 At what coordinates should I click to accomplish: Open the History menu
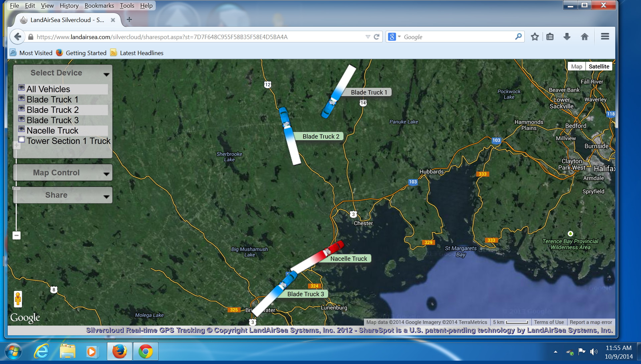(69, 6)
